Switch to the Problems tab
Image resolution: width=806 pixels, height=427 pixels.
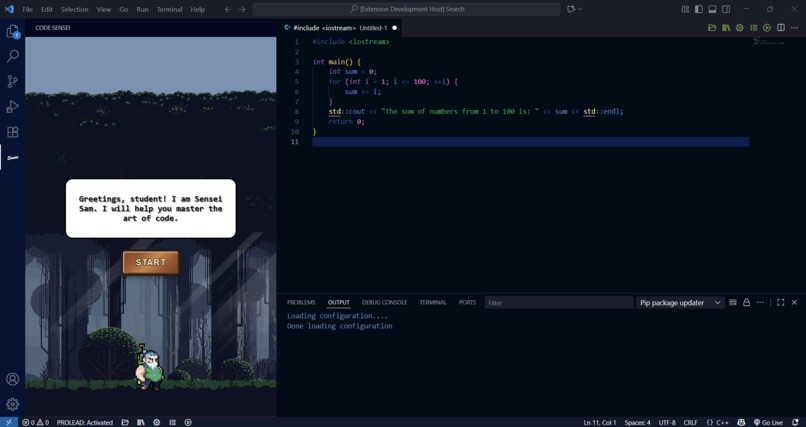coord(301,303)
